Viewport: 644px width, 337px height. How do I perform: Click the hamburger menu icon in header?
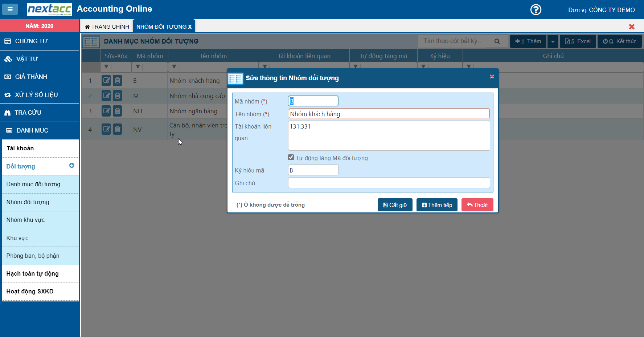(10, 9)
